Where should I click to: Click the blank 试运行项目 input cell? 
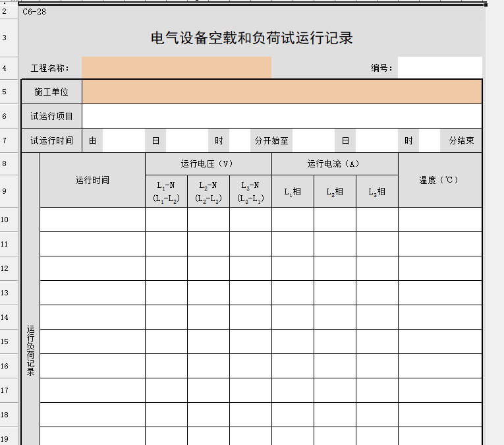coord(282,116)
